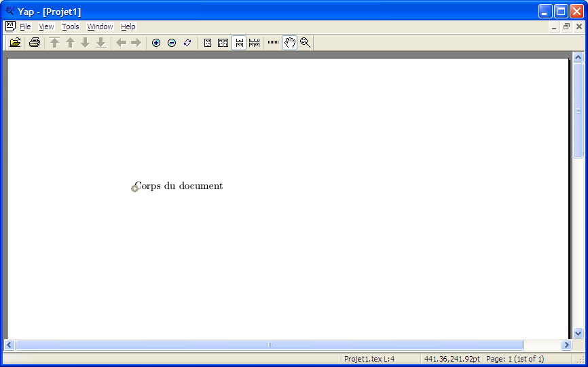This screenshot has height=367, width=588.
Task: Click coordinates '441.36,241.92pt' in status bar
Action: tap(452, 359)
